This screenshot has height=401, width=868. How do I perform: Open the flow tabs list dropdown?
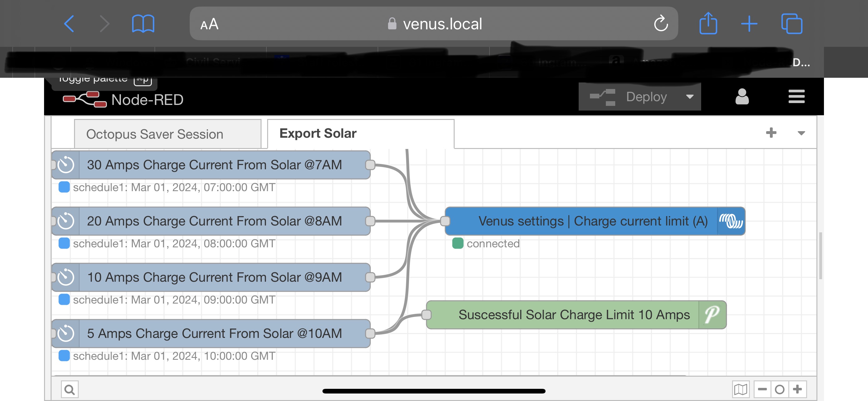pyautogui.click(x=801, y=133)
